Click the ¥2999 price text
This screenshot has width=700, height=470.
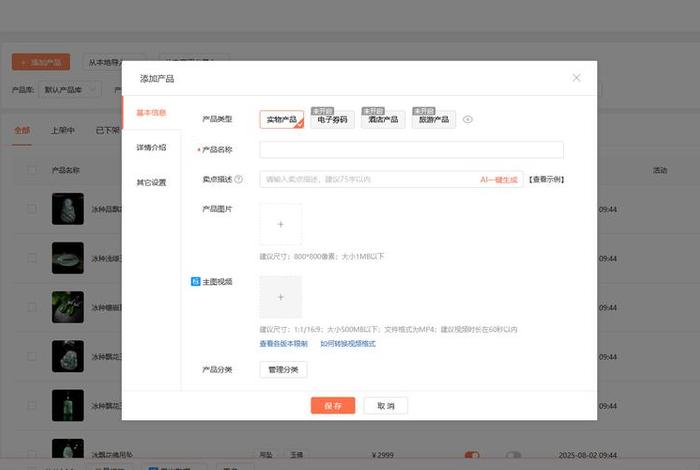click(x=383, y=455)
